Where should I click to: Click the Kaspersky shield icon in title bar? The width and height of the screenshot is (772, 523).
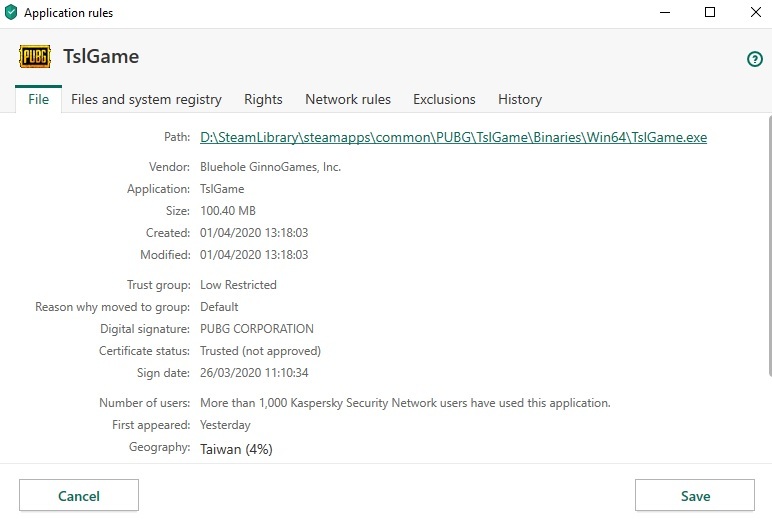(10, 12)
